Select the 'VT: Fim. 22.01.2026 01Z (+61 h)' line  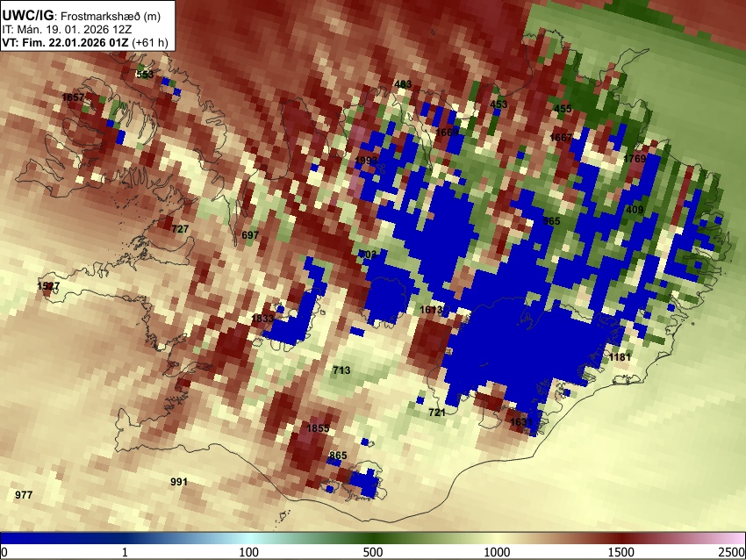(x=84, y=42)
